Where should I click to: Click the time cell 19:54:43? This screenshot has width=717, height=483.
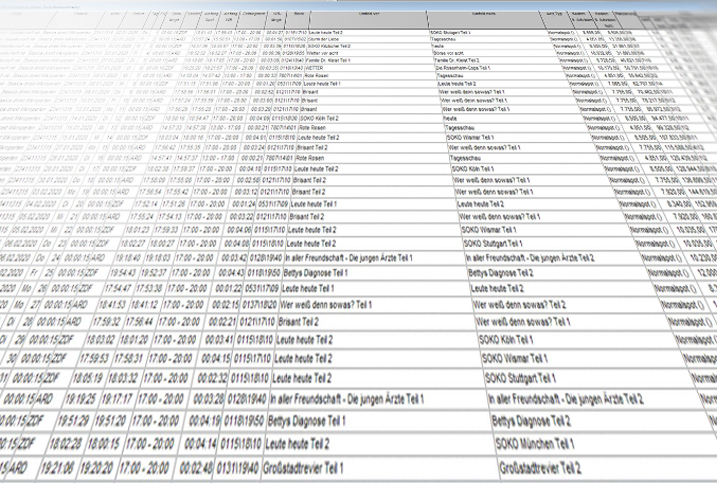point(122,273)
